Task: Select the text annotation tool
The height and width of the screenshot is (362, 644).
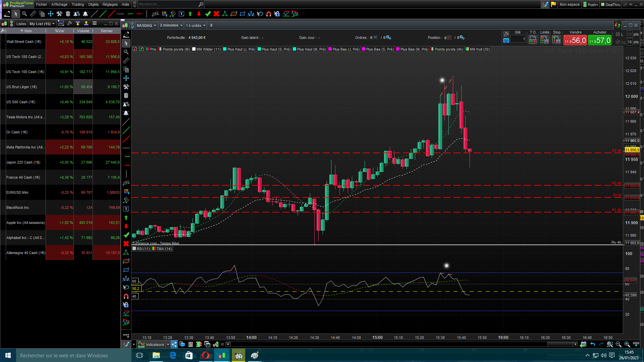Action: [x=181, y=14]
